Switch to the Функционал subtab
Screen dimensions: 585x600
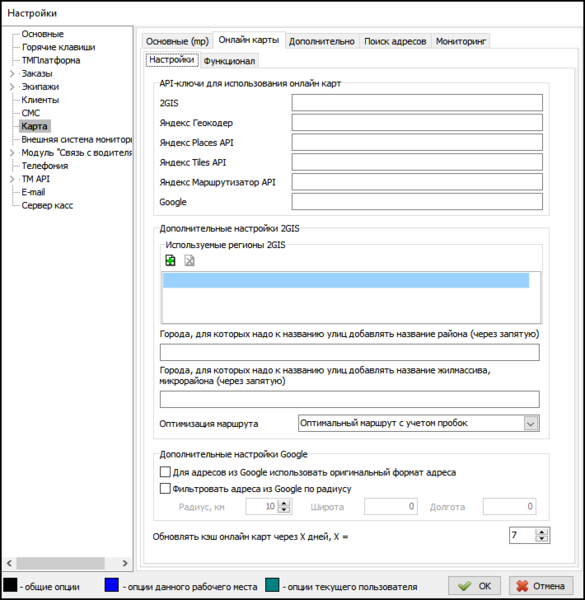coord(229,61)
